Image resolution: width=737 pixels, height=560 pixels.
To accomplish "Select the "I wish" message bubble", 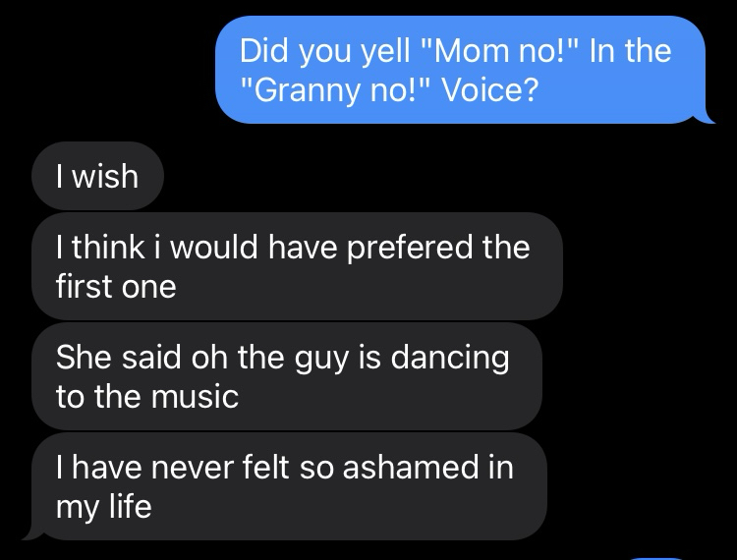I will point(97,178).
